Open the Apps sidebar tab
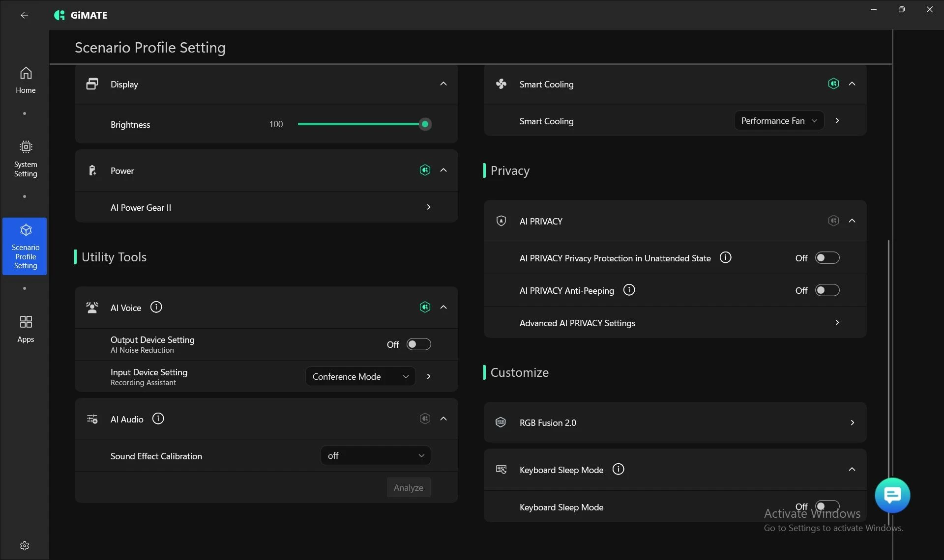 tap(26, 329)
